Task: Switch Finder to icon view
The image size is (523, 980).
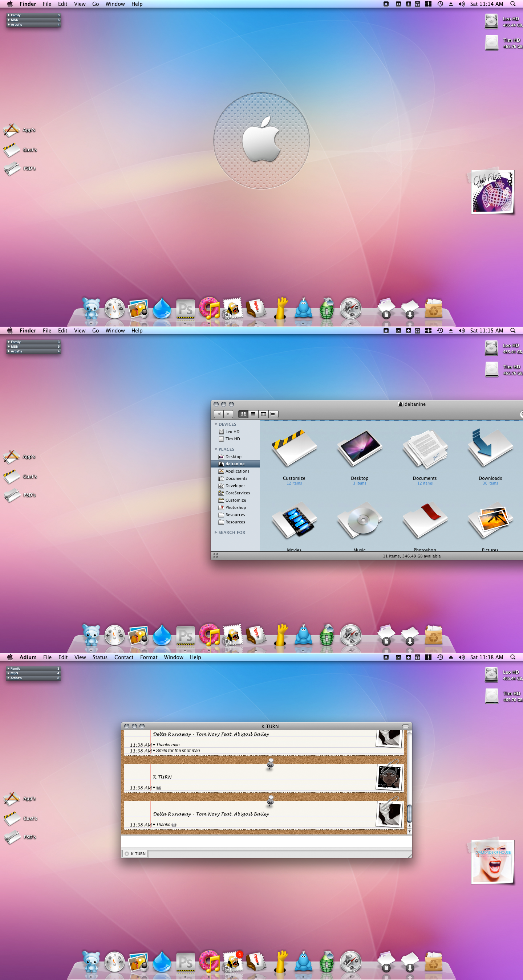Action: pyautogui.click(x=243, y=414)
